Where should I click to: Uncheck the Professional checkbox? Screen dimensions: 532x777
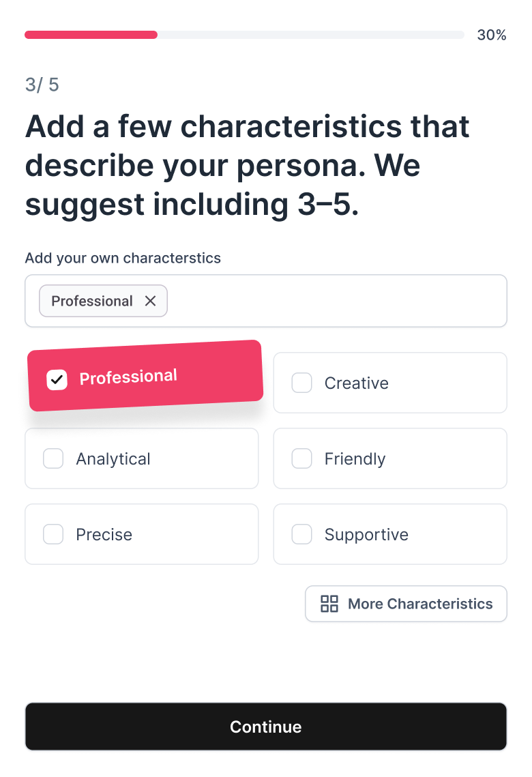click(57, 379)
